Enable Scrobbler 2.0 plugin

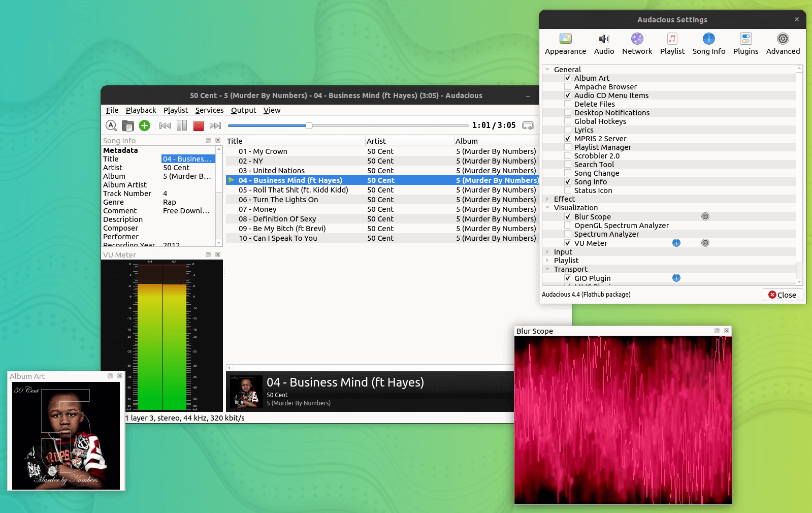point(568,156)
